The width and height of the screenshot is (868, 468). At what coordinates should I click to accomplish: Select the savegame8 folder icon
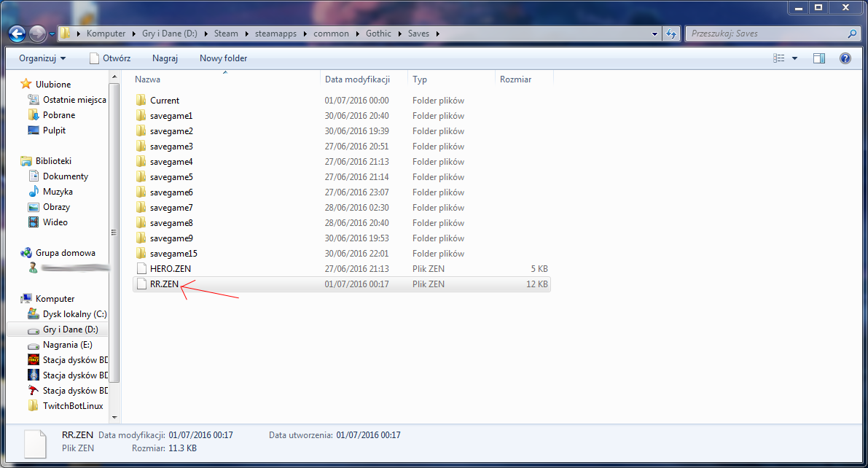tap(141, 222)
